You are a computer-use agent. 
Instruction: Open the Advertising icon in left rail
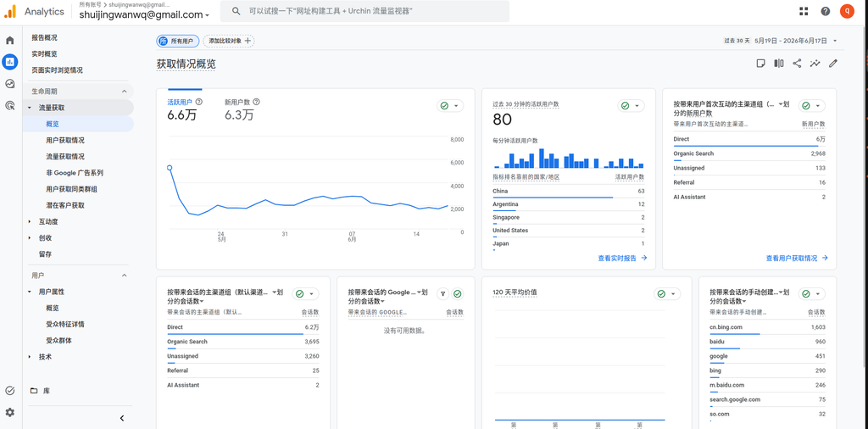point(9,105)
